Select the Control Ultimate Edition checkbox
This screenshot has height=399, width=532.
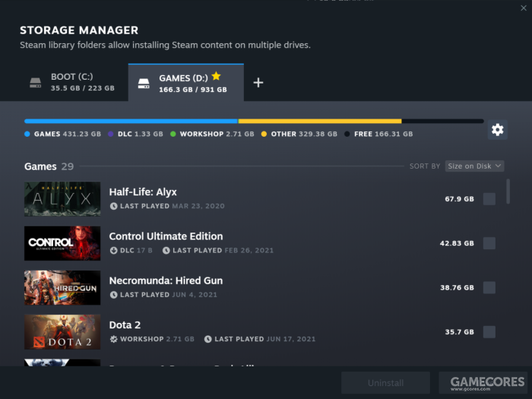pyautogui.click(x=489, y=243)
